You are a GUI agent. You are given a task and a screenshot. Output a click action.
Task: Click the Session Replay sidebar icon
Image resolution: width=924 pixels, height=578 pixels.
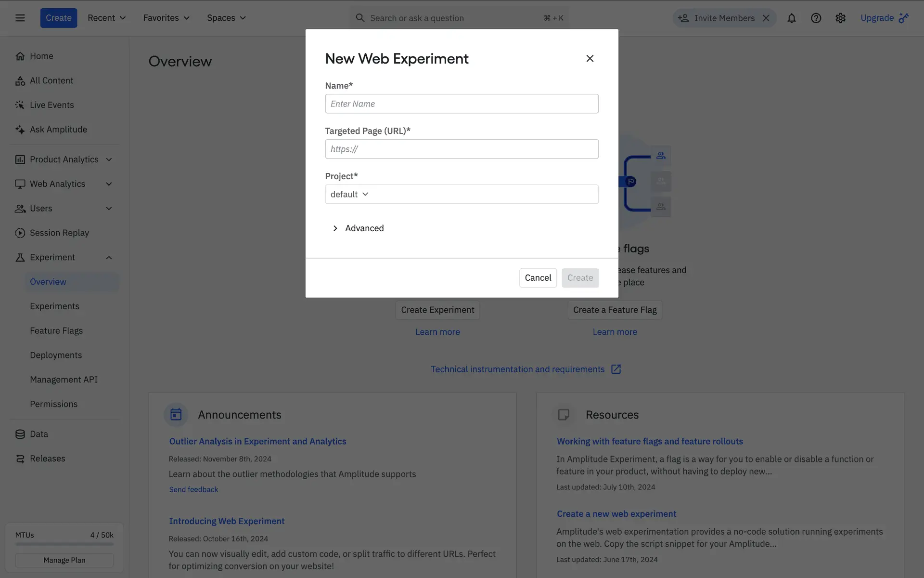tap(20, 233)
